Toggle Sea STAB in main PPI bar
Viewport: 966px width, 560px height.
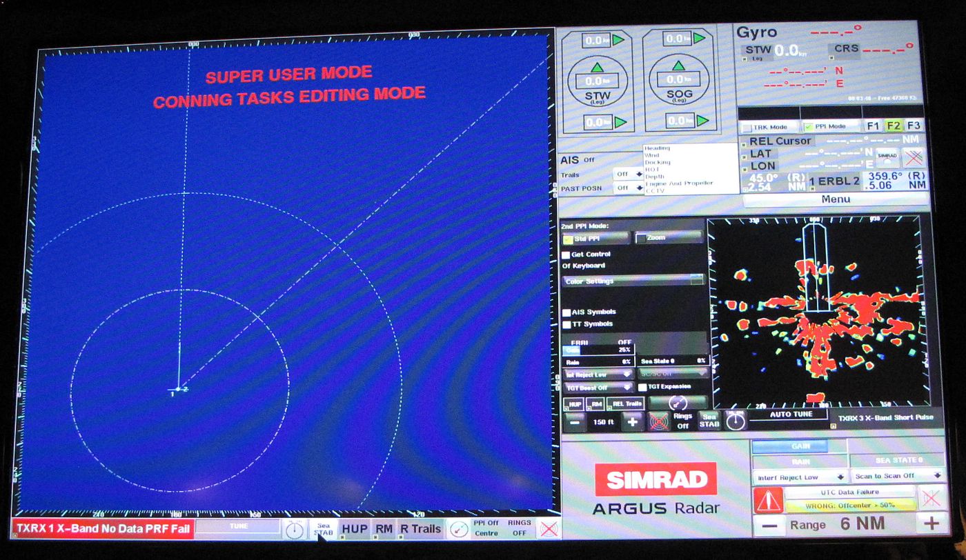point(322,529)
